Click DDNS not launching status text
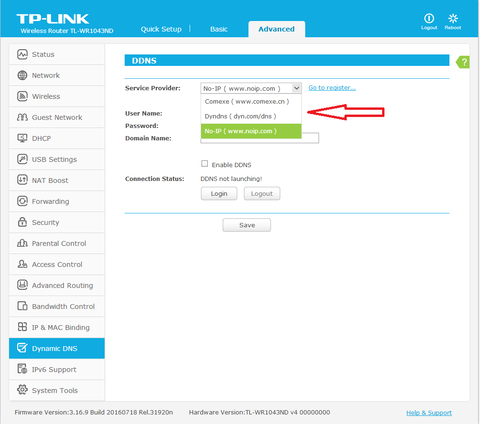Screen dimensions: 480x424 click(x=231, y=179)
